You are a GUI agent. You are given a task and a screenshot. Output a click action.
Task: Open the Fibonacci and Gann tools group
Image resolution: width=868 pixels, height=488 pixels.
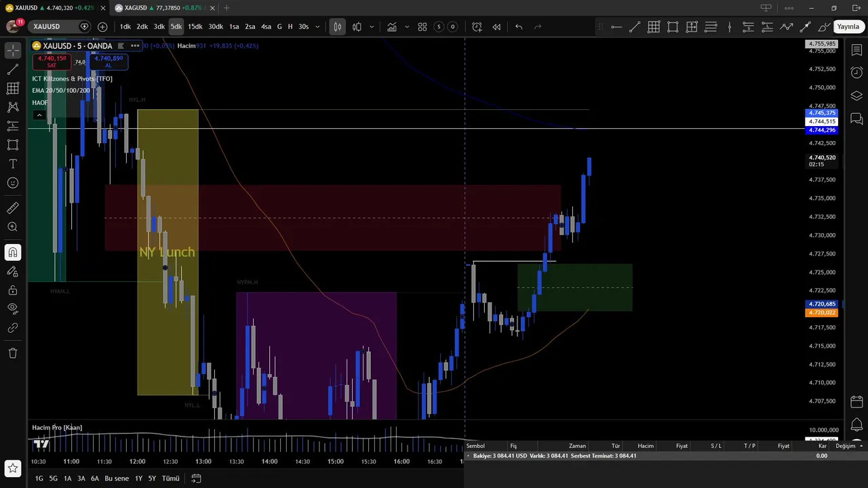tap(12, 88)
